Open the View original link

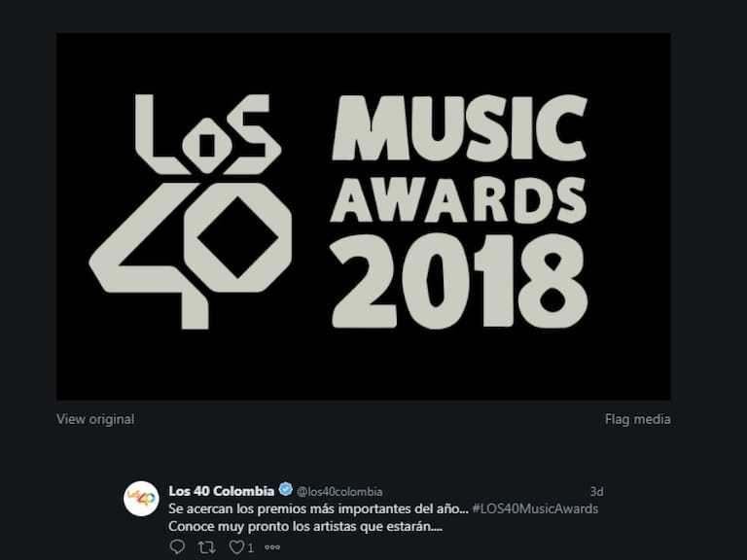(x=95, y=419)
